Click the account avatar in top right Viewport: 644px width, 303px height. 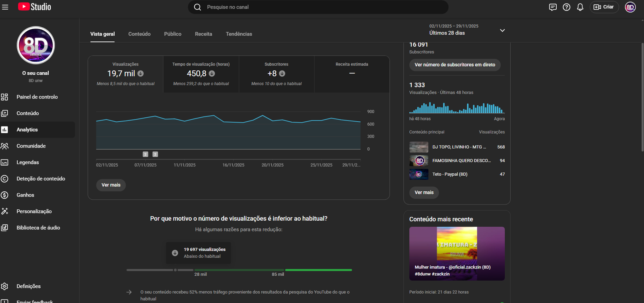[x=630, y=7]
